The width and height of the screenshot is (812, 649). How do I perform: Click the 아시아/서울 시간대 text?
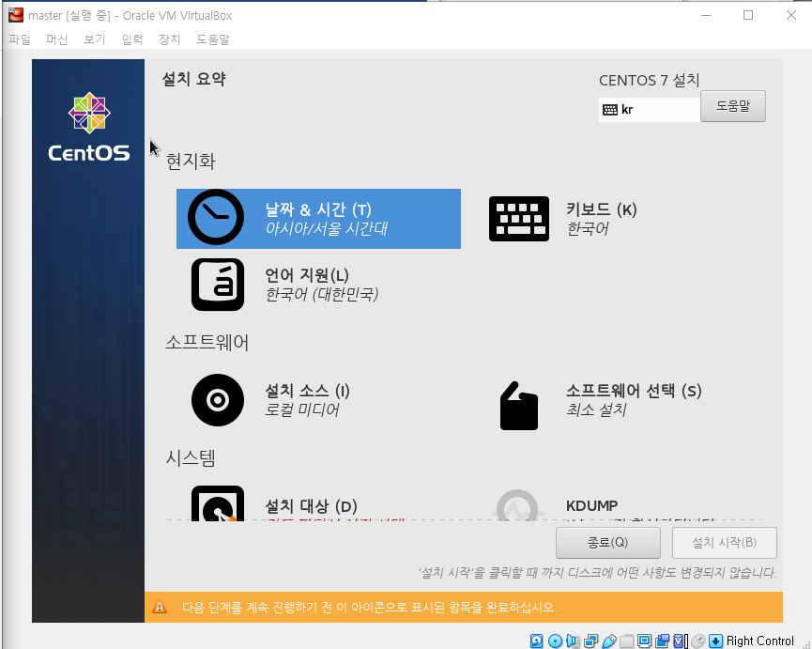(327, 228)
